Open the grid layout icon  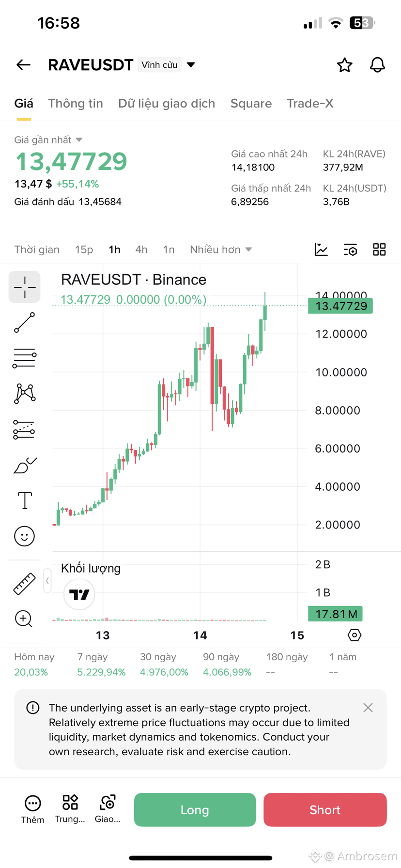click(379, 249)
